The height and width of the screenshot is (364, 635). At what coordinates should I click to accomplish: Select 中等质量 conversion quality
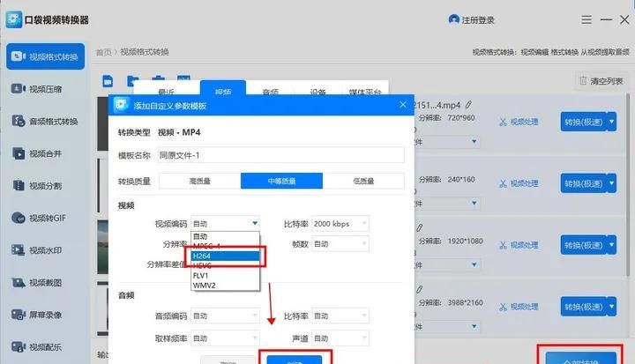click(x=282, y=181)
